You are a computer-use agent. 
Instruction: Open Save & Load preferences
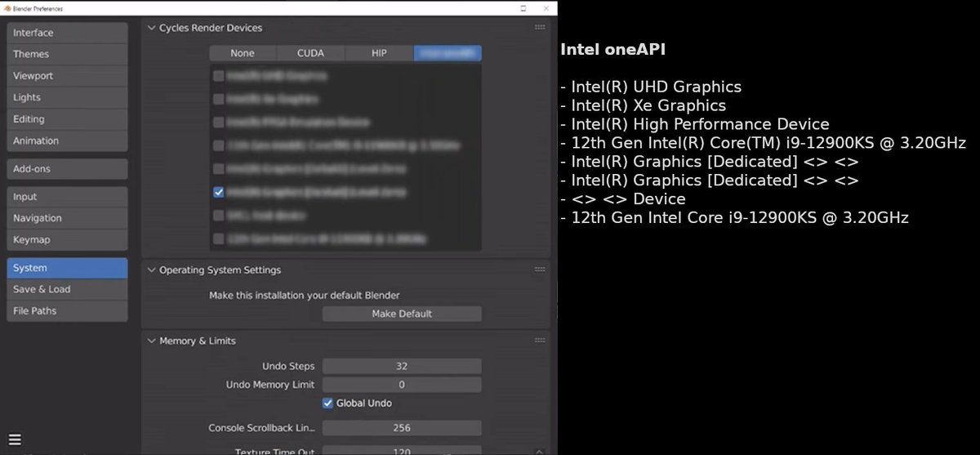point(67,289)
